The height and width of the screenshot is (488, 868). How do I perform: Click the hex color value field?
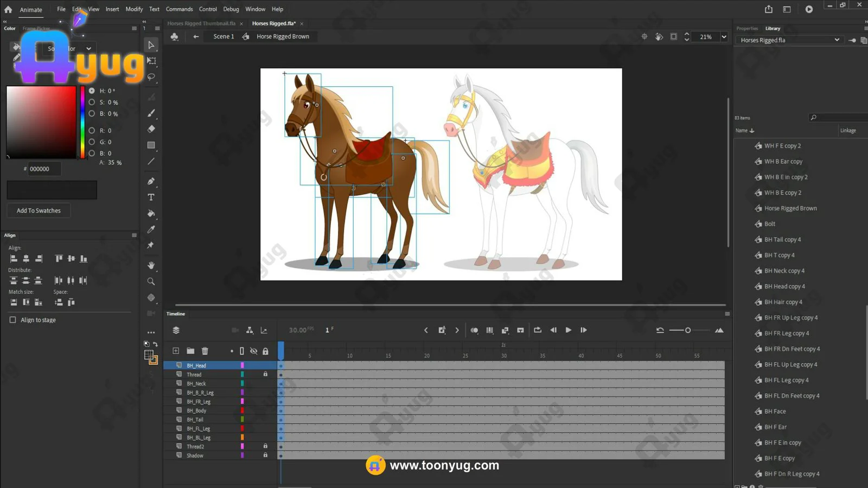coord(43,169)
